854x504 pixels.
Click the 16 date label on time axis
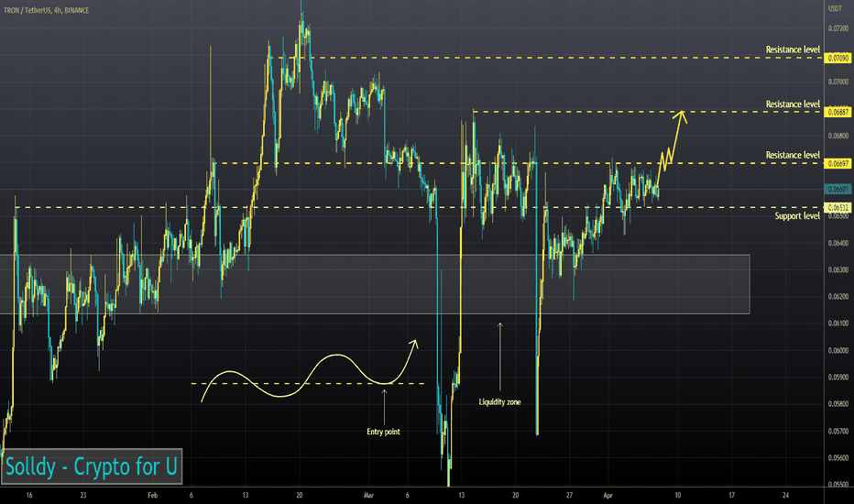[29, 495]
